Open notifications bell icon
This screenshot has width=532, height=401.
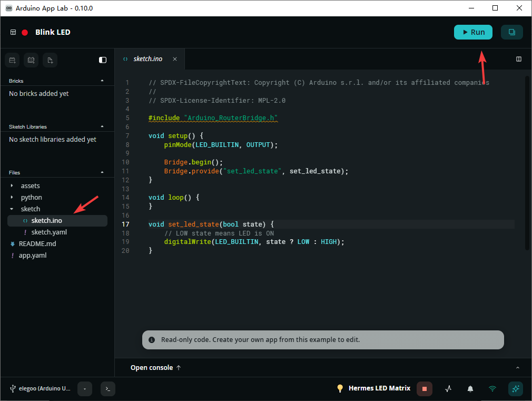click(470, 389)
